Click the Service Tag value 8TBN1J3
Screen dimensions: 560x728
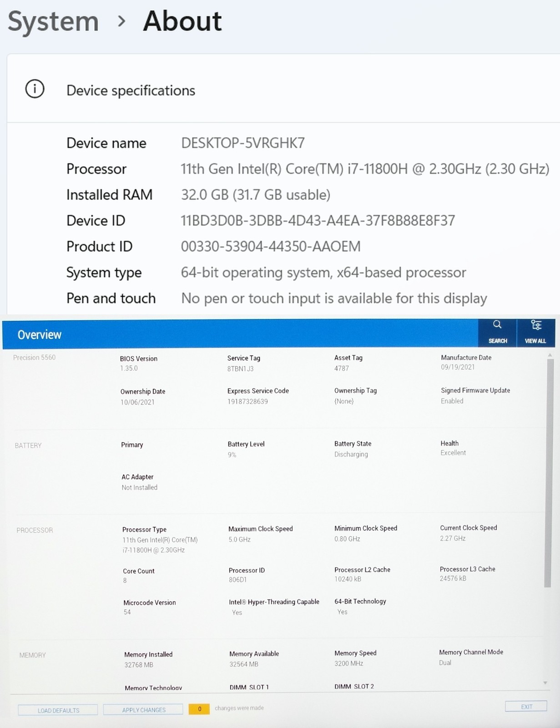pyautogui.click(x=241, y=369)
